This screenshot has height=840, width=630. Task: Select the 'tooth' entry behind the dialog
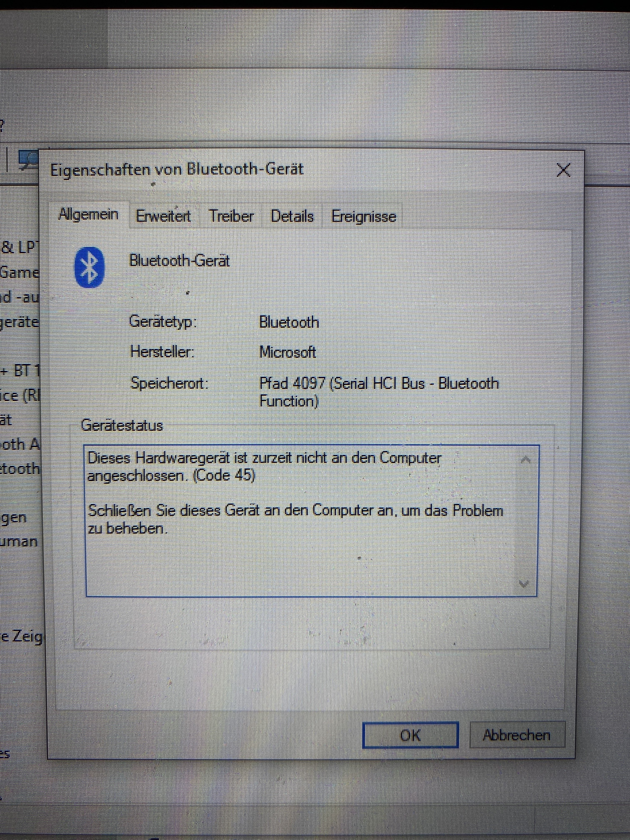click(20, 469)
